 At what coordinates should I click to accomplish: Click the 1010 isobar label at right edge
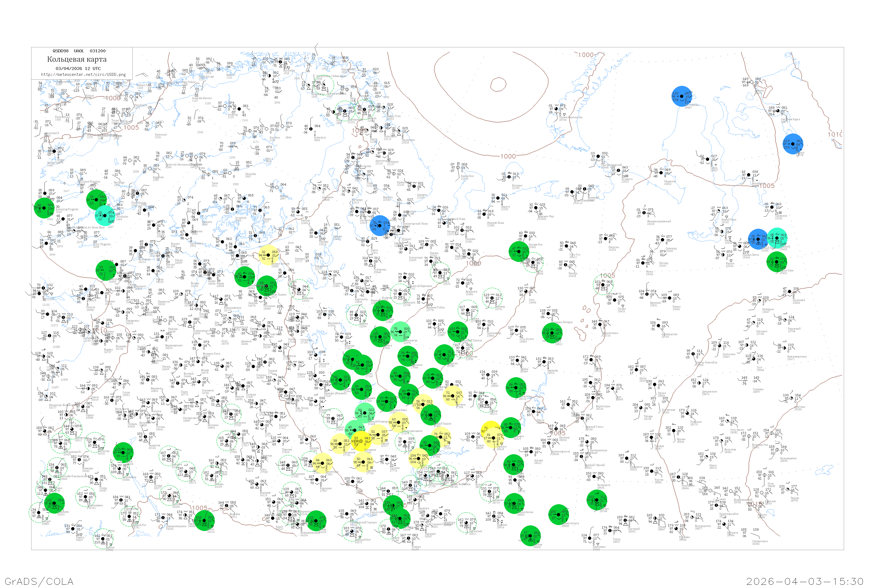835,135
